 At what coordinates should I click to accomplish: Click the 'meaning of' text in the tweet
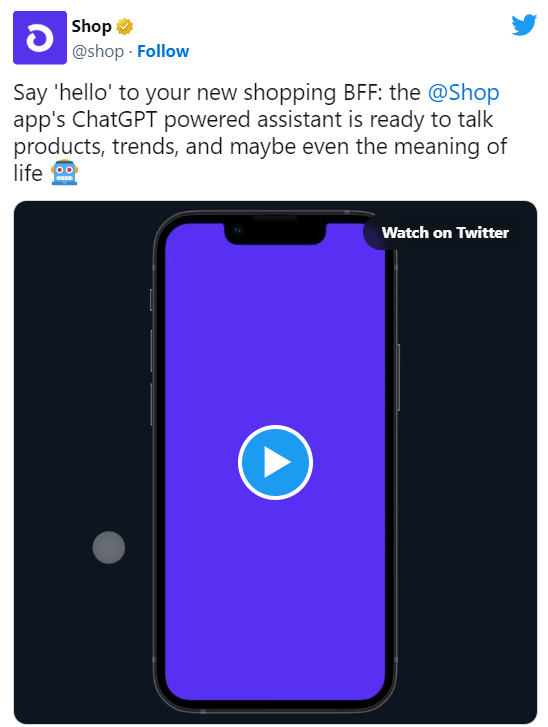451,146
